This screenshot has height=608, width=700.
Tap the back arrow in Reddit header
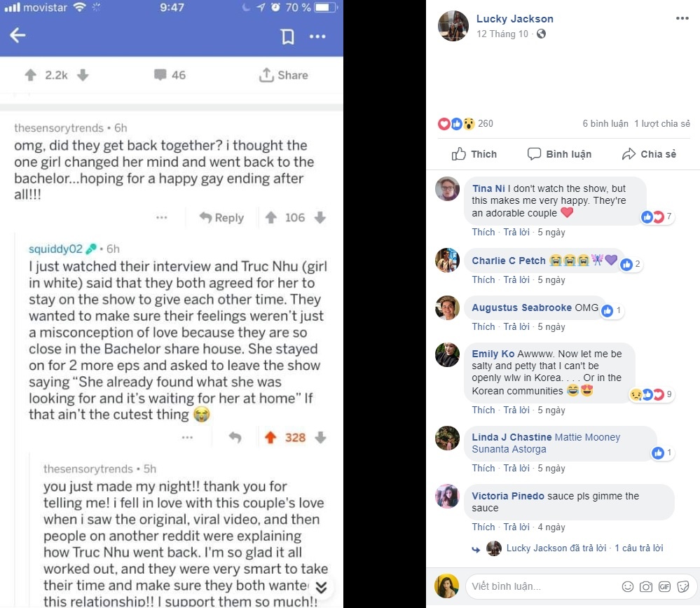tap(18, 36)
